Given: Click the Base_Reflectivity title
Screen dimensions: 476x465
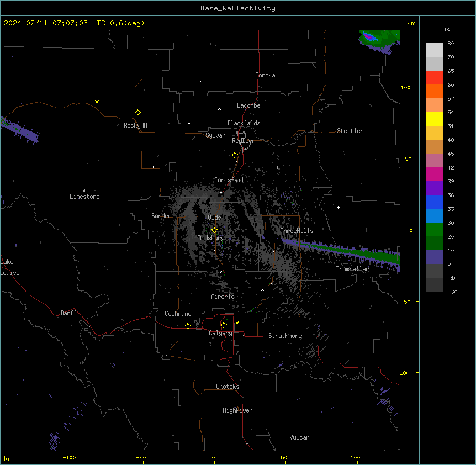Looking at the screenshot, I should 238,8.
